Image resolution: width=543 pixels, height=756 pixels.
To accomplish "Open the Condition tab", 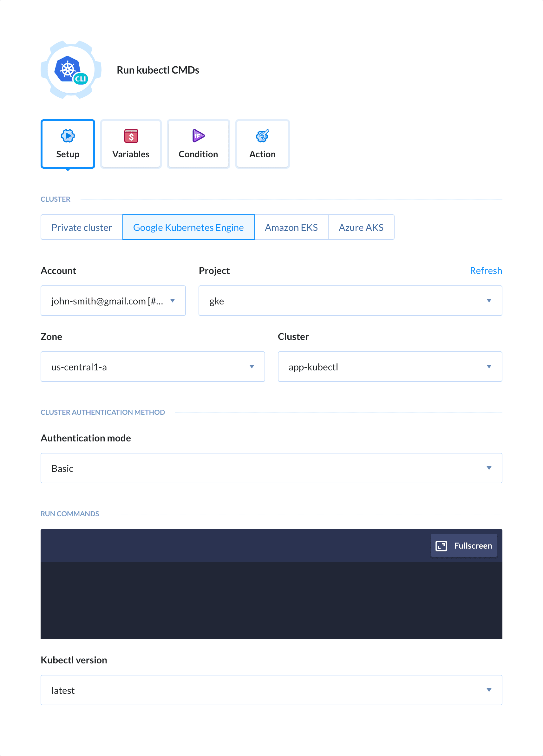I will point(198,144).
